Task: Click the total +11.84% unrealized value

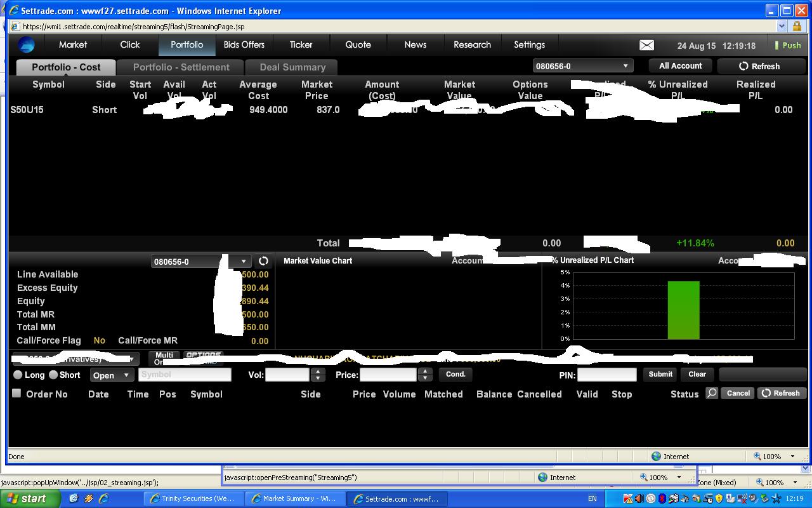Action: (695, 243)
